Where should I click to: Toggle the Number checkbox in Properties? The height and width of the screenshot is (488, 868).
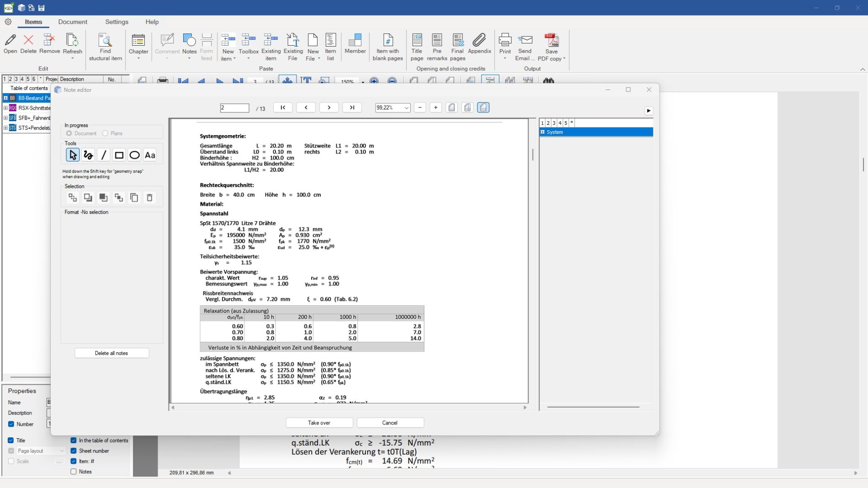(x=11, y=424)
